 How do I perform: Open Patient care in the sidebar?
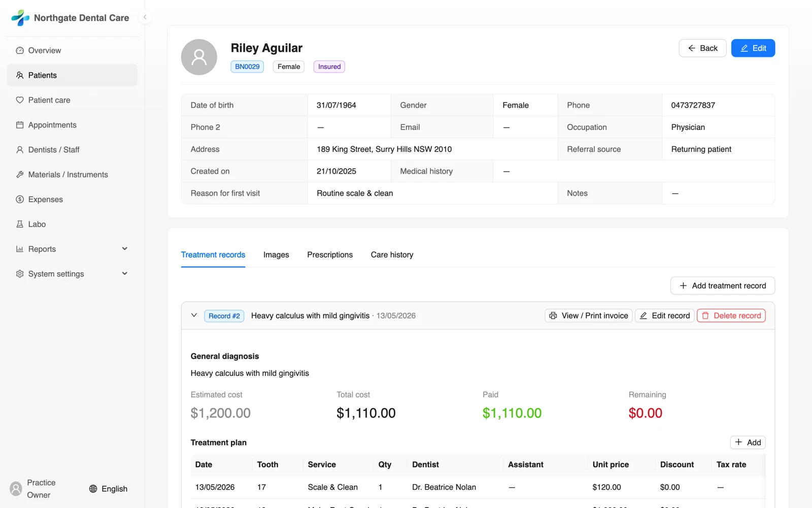[x=72, y=100]
